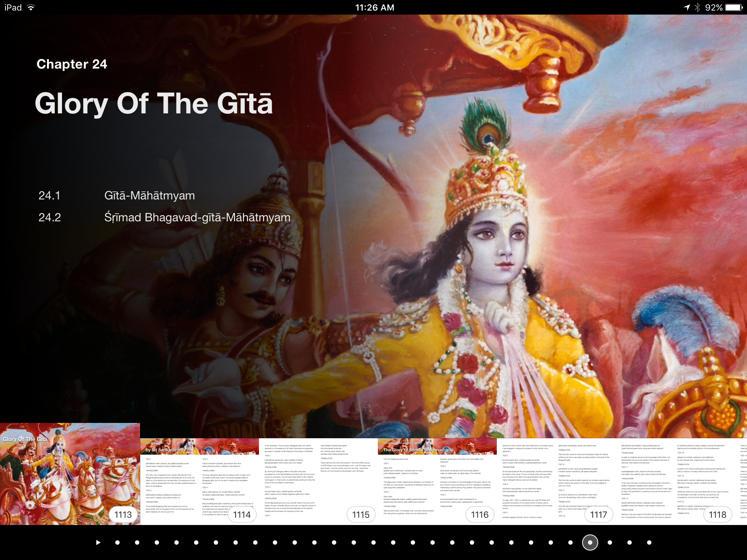
Task: Tap the Wi-Fi icon in status bar
Action: coord(31,8)
